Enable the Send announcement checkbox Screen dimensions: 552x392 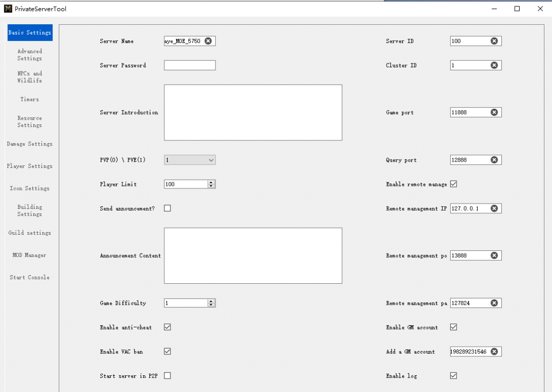pyautogui.click(x=167, y=208)
